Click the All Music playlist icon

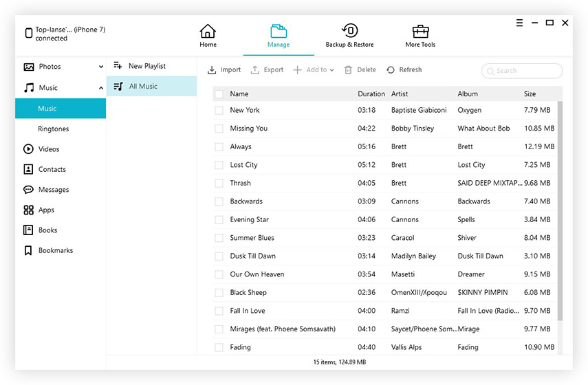(118, 86)
